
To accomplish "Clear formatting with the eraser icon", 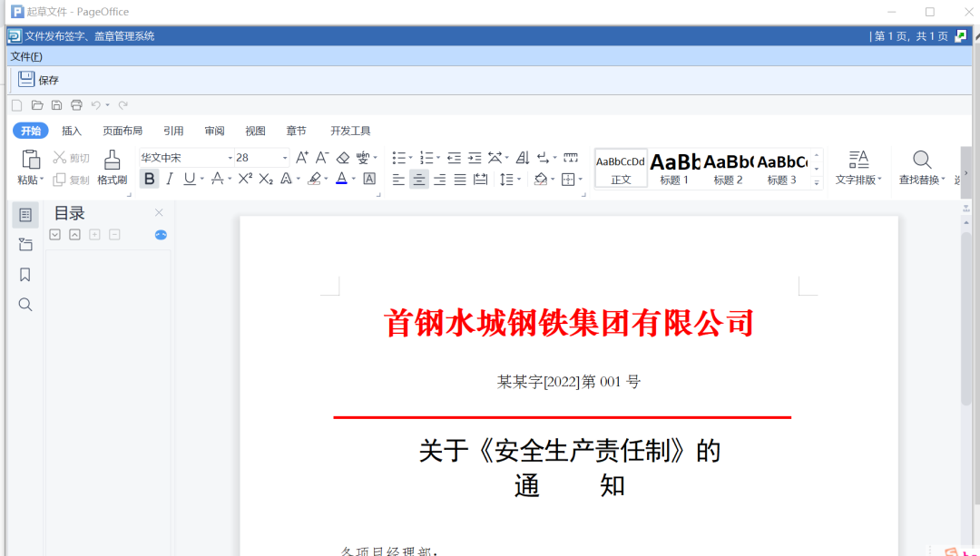I will (342, 158).
